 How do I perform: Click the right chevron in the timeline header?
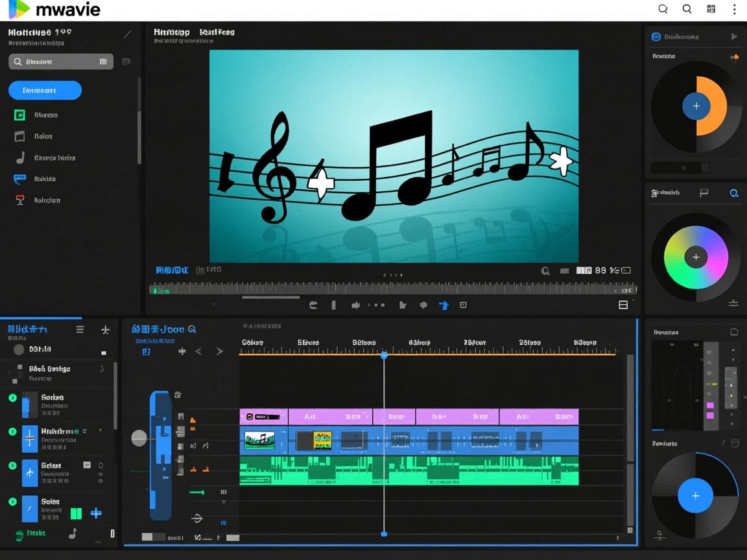219,351
